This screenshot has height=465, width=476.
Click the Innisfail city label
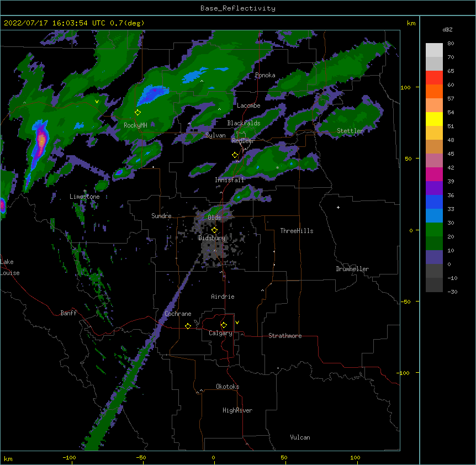click(x=229, y=180)
